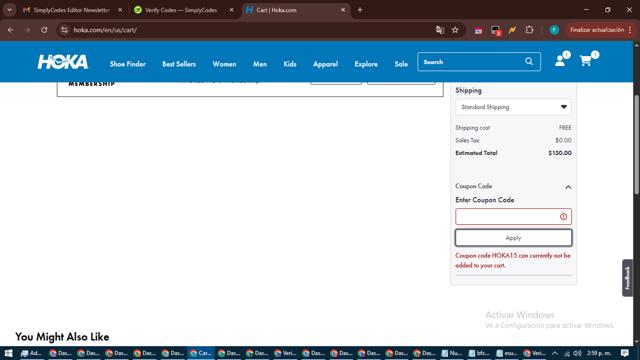Viewport: 640px width, 360px height.
Task: Open the shopping cart icon
Action: (585, 61)
